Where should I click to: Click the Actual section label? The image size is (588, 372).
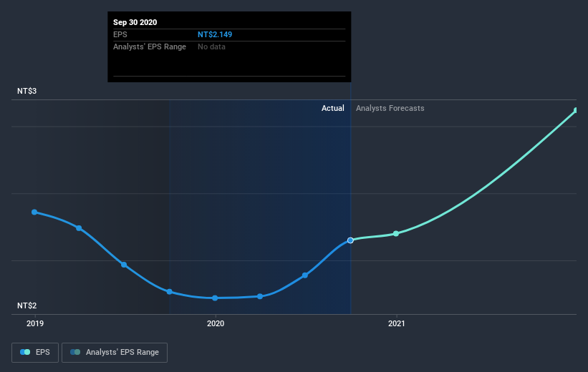[332, 108]
